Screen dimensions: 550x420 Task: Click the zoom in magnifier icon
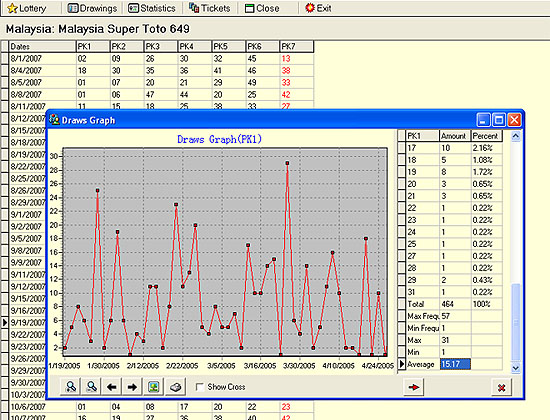click(71, 387)
